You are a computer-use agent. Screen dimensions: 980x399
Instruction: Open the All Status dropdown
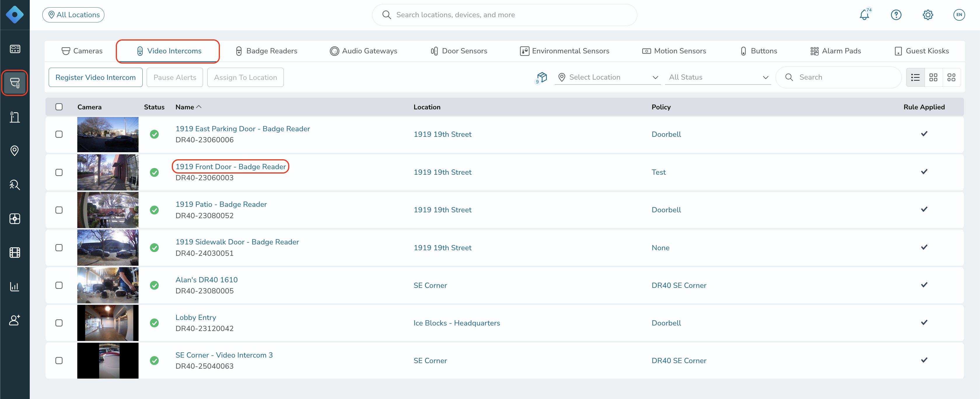(718, 77)
